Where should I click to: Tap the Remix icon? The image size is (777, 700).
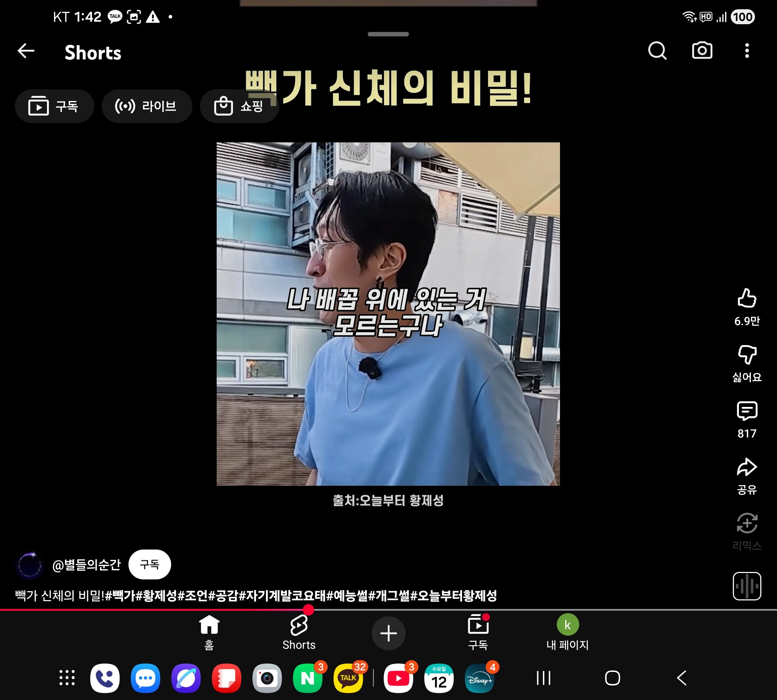[747, 524]
